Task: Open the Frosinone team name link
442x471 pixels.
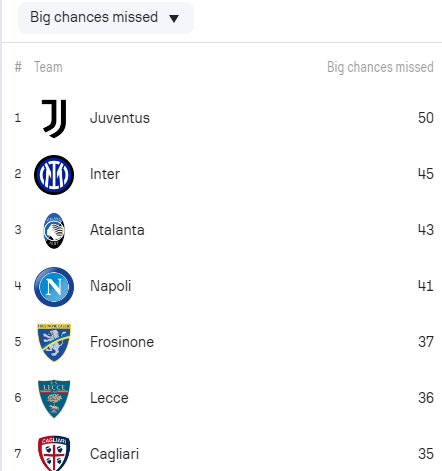Action: point(122,342)
